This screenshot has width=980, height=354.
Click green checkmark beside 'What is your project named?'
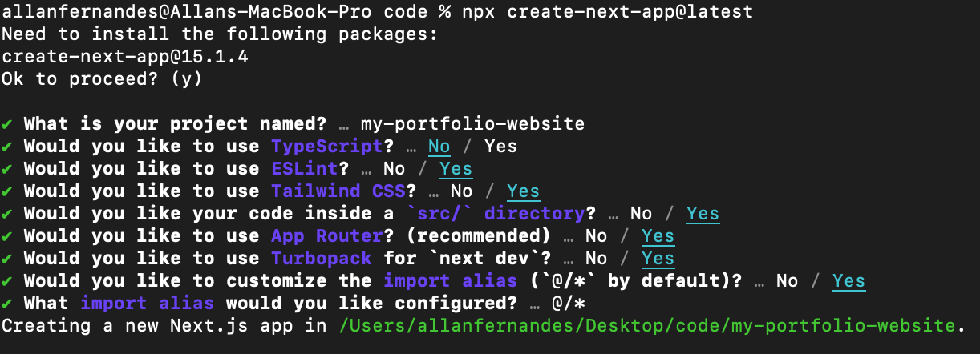[7, 124]
